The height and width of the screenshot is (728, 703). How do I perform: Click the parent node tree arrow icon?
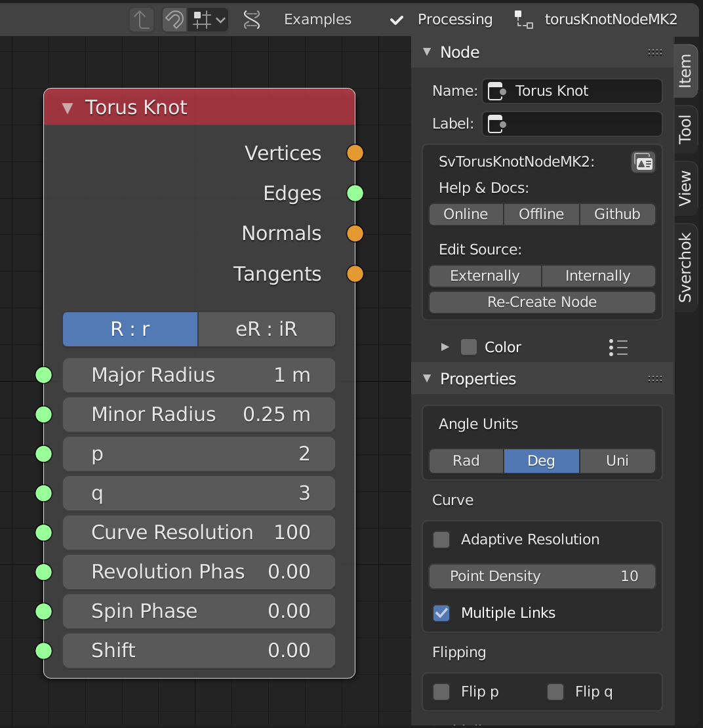pos(141,20)
